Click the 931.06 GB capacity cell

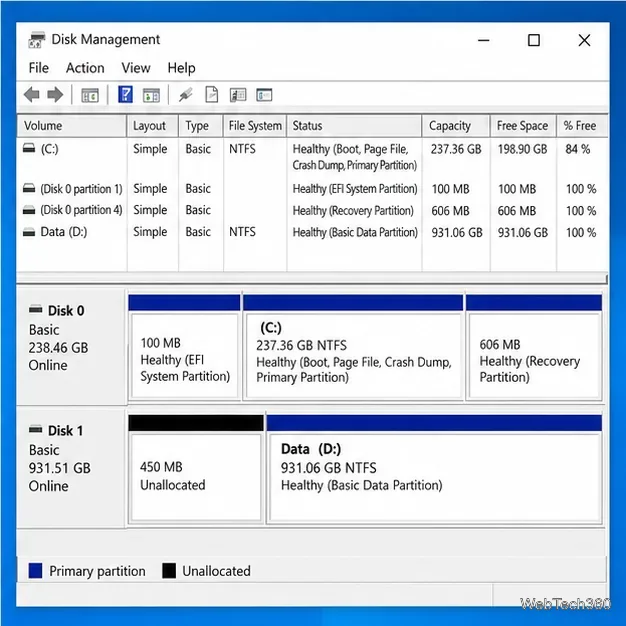[457, 232]
